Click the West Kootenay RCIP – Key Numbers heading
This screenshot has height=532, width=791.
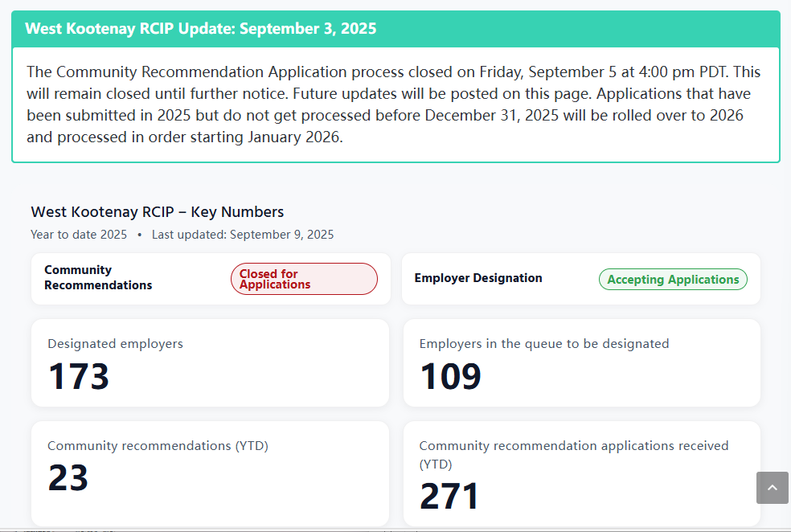tap(158, 212)
